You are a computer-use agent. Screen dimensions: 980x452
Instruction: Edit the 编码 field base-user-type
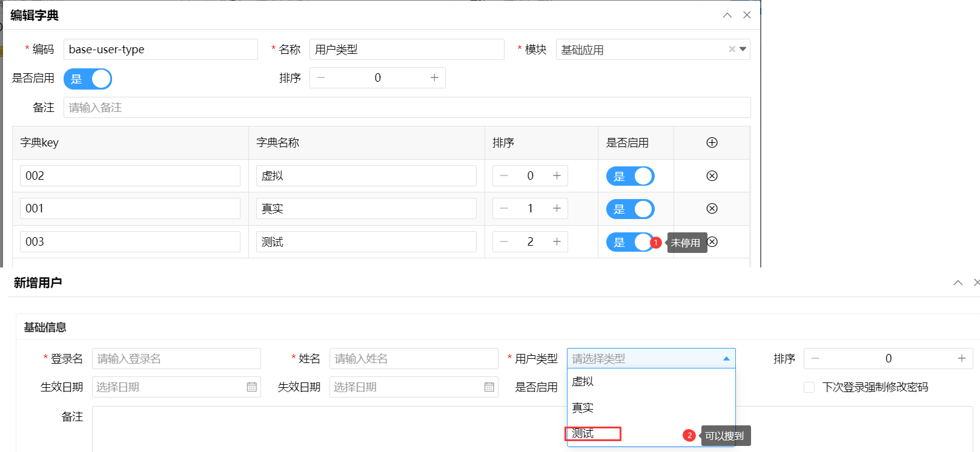[161, 50]
